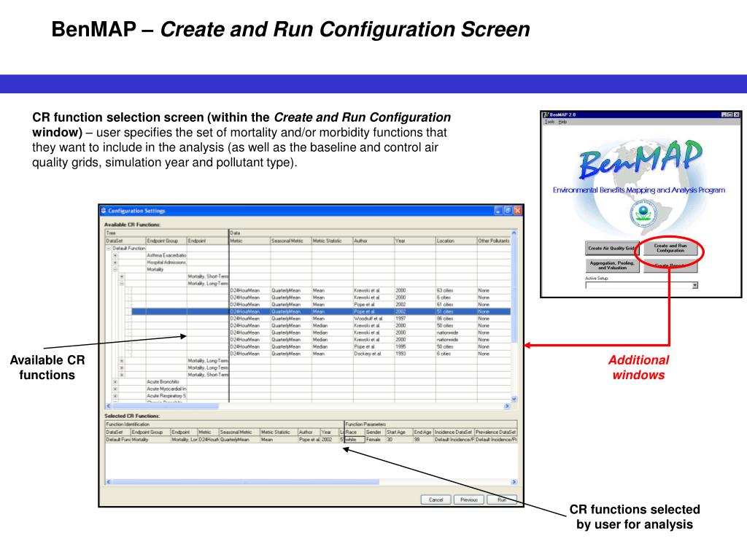
Task: Go back with the Previous button
Action: pyautogui.click(x=469, y=499)
